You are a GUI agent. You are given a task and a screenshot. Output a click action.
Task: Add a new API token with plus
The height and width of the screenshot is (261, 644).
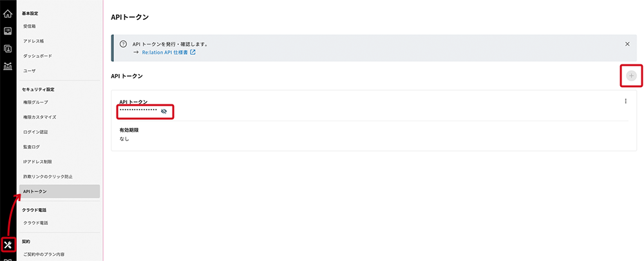[631, 75]
